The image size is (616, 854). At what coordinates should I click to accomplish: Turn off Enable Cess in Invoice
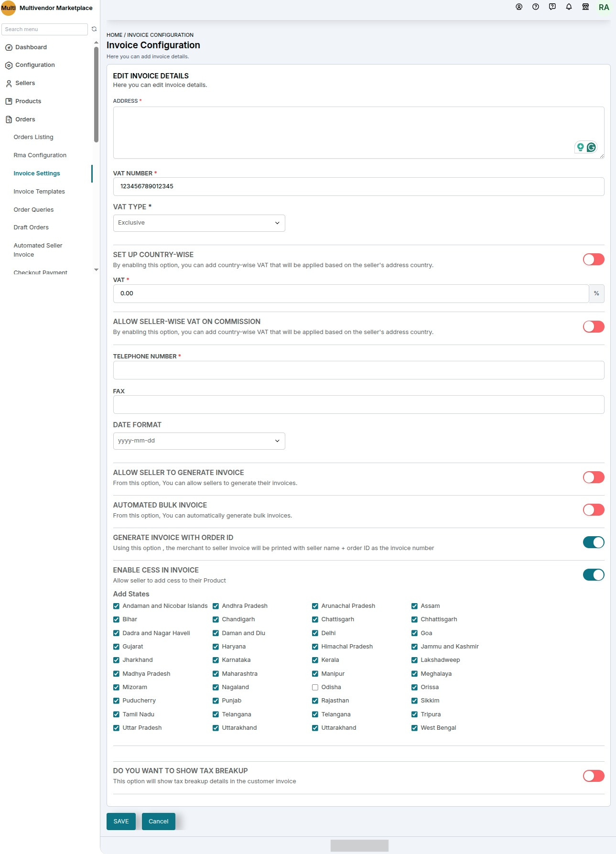[594, 575]
